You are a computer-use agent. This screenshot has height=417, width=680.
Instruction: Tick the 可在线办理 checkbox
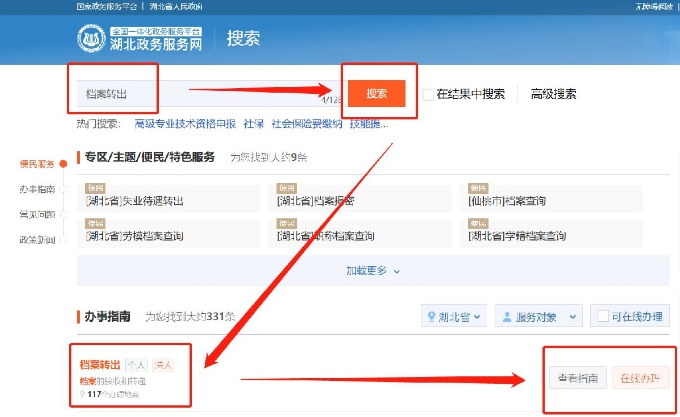(603, 316)
